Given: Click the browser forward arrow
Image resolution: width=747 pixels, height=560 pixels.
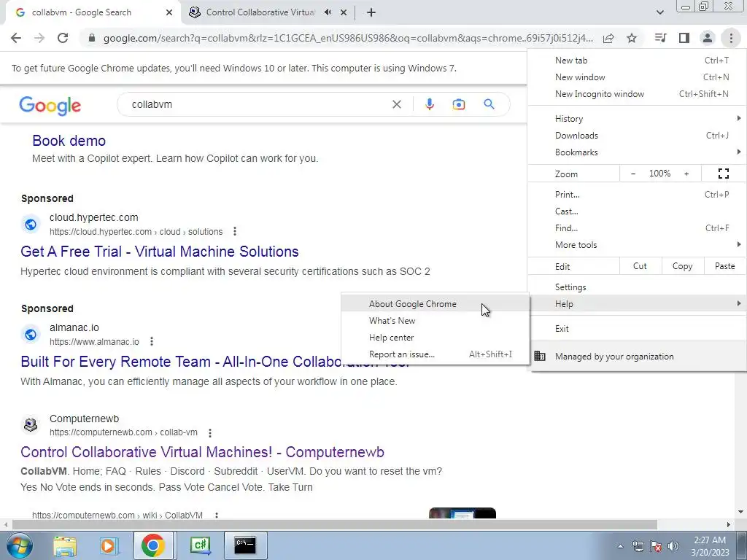Looking at the screenshot, I should 39,38.
